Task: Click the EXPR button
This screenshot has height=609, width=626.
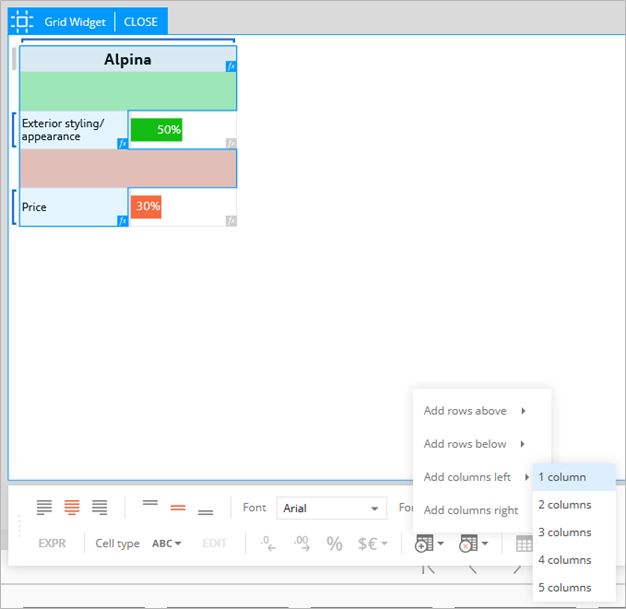Action: [x=52, y=543]
